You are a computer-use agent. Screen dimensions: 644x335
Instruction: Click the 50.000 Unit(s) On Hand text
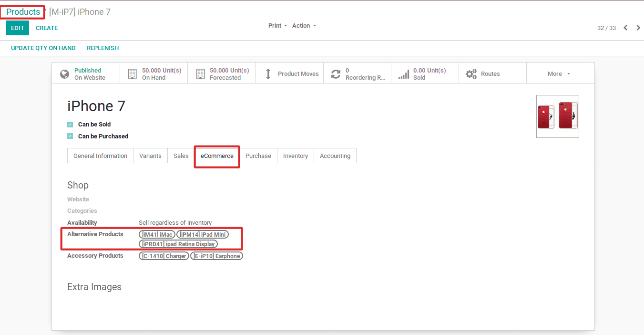click(162, 74)
